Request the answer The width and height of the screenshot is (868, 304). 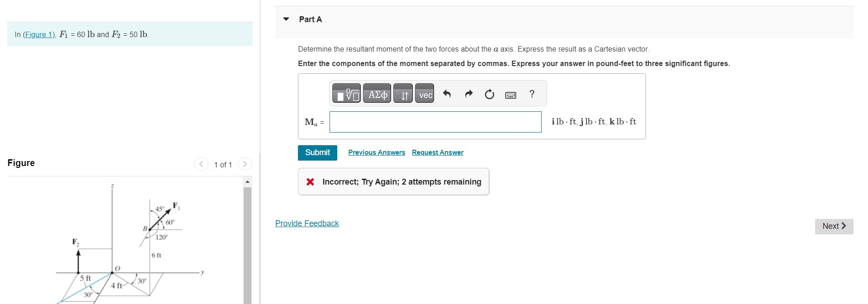[x=437, y=152]
